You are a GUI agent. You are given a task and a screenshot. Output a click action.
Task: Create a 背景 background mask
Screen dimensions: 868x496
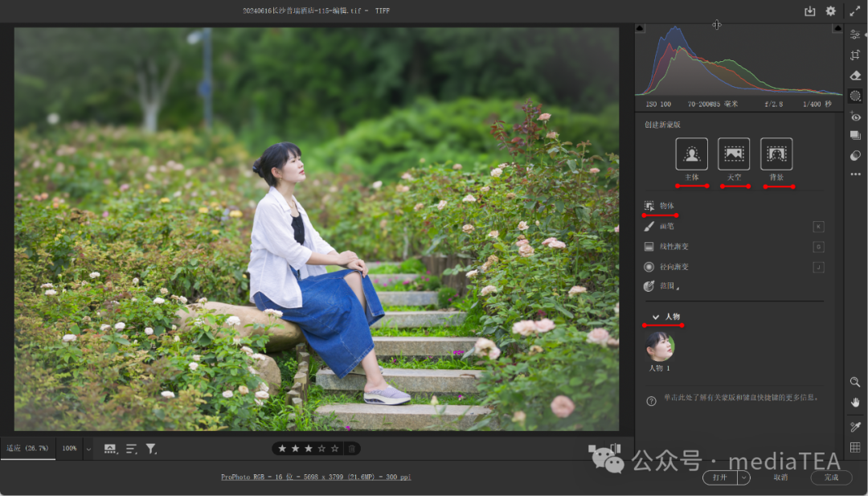click(776, 154)
